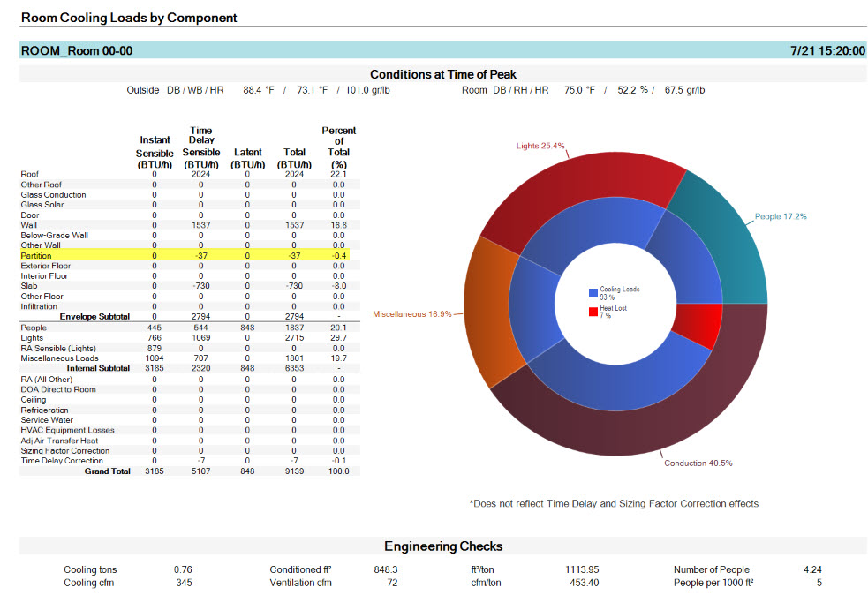Click the 'Number of People' value 4.24
The height and width of the screenshot is (595, 868).
tap(812, 569)
